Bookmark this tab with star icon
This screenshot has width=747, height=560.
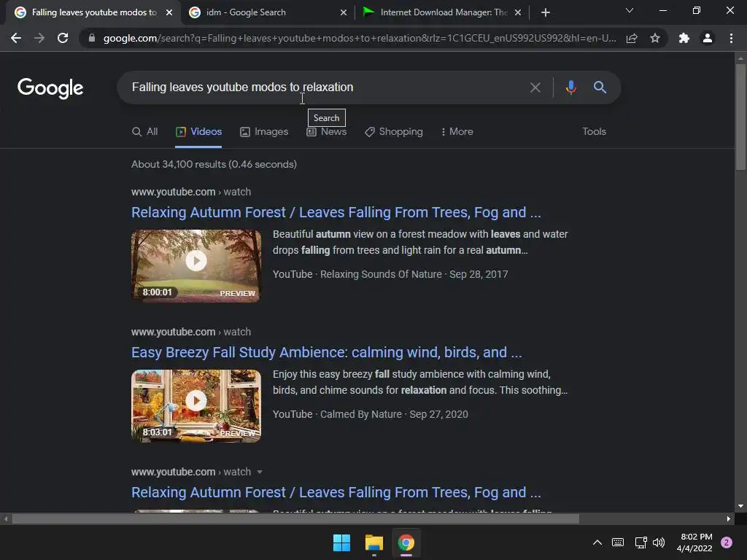tap(655, 38)
